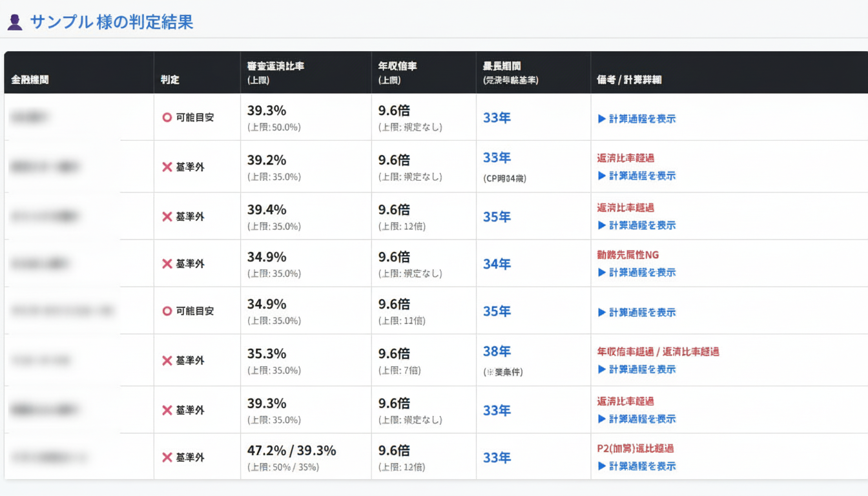Click the X icon in the 39.2% row
The image size is (868, 496).
pos(167,167)
